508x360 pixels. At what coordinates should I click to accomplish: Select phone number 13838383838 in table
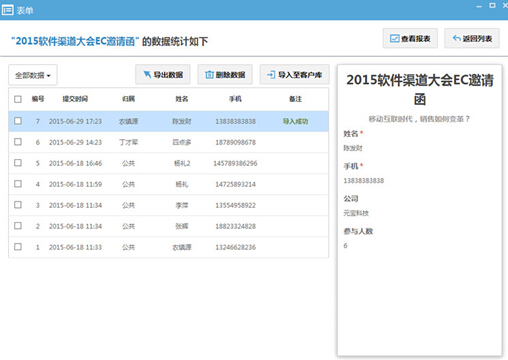235,121
